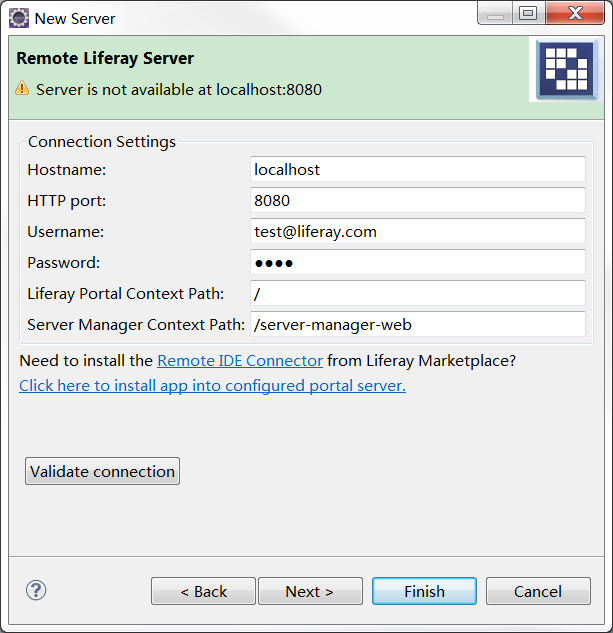Click the Password field
Viewport: 613px width, 633px height.
(417, 263)
